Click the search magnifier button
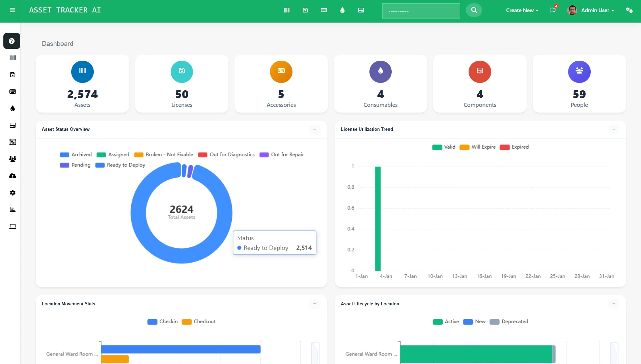The width and height of the screenshot is (641, 364). tap(474, 10)
